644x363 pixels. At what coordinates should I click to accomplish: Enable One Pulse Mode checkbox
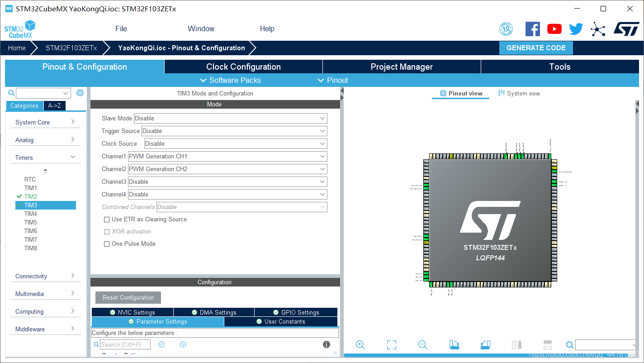[x=107, y=244]
